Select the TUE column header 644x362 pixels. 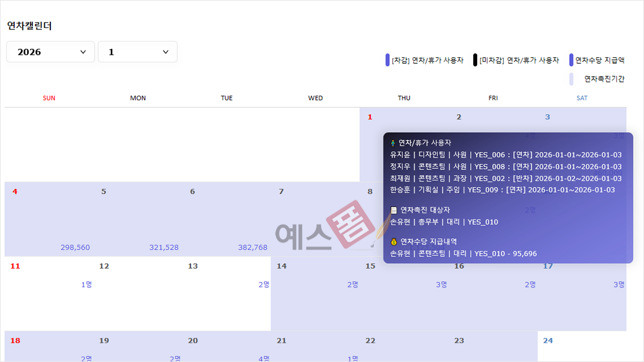click(x=227, y=98)
